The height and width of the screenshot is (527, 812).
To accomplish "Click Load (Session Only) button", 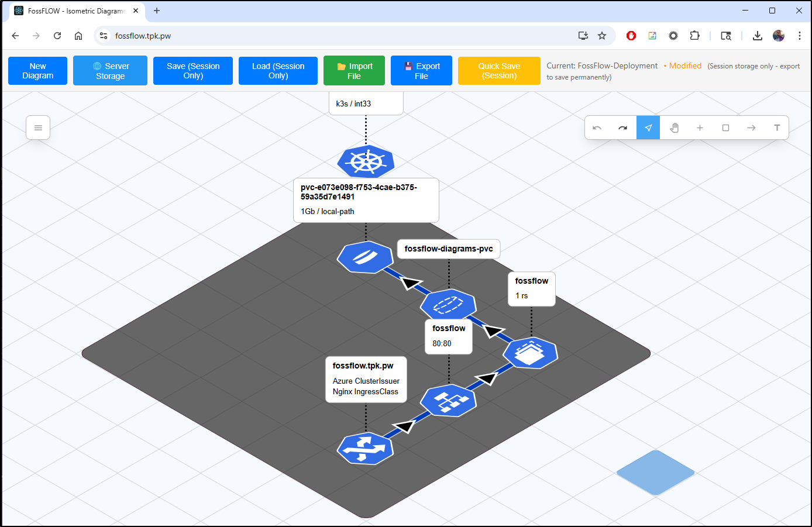I will pos(278,71).
